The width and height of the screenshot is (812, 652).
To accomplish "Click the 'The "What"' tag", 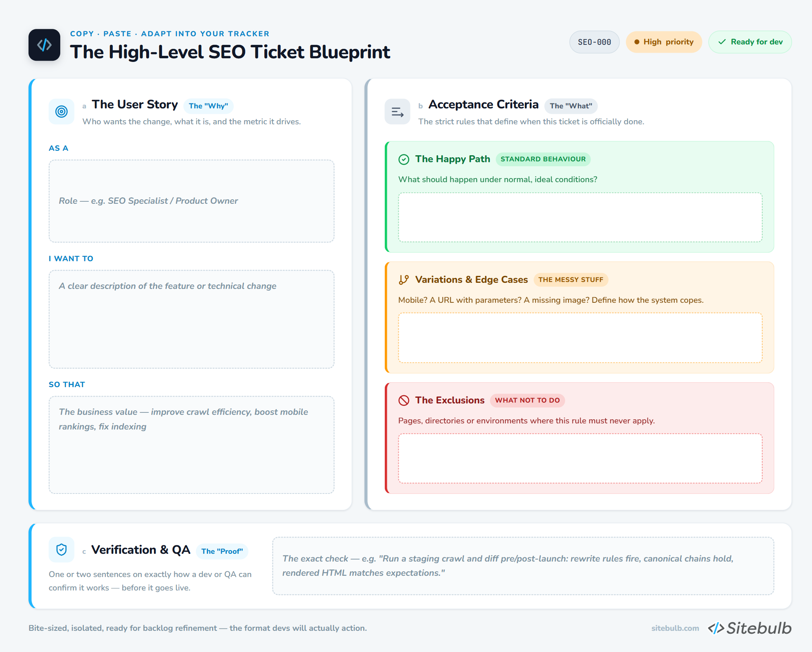I will pos(571,106).
